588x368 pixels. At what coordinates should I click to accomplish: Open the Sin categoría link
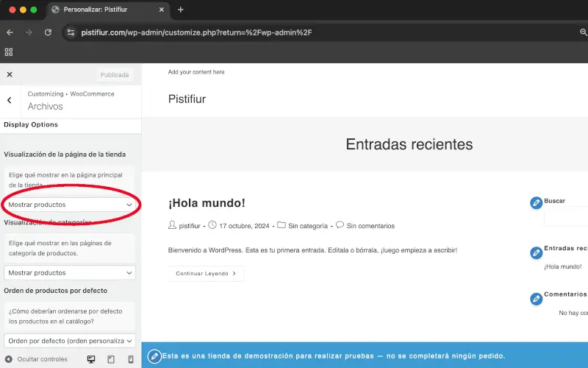point(308,226)
